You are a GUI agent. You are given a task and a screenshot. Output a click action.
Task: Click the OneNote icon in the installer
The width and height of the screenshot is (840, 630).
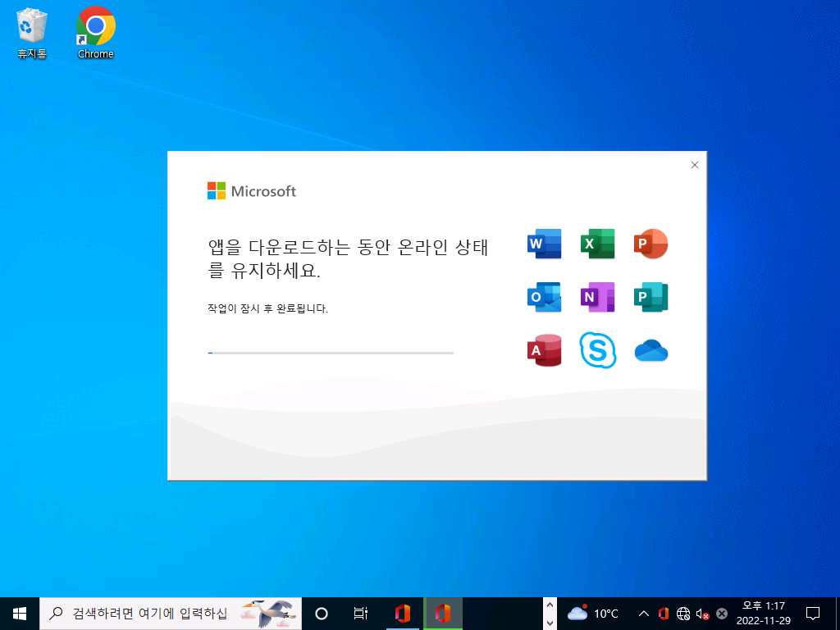point(597,297)
